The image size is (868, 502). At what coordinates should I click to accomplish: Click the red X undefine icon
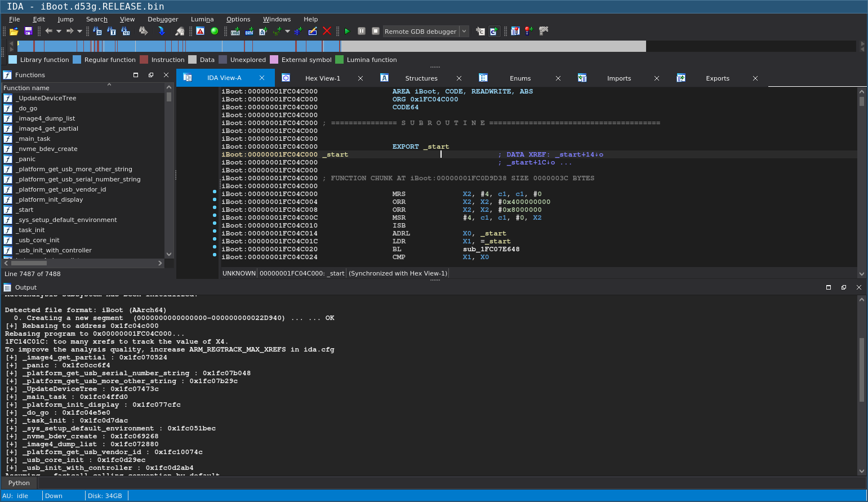327,32
